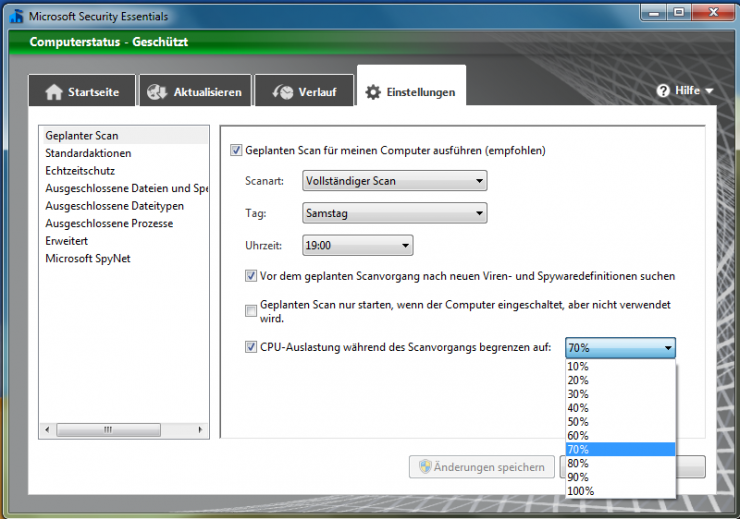This screenshot has height=519, width=740.
Task: Open the Microsoft SpyNet settings section
Action: tap(124, 258)
